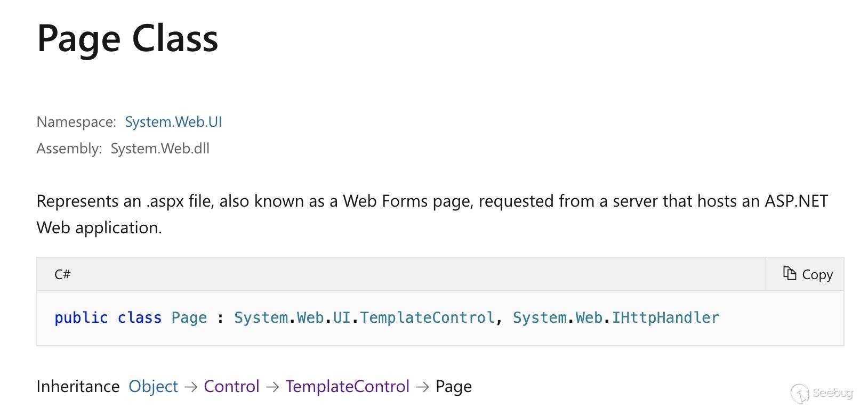The image size is (868, 408).
Task: Click the Seebug watermark text
Action: pos(832,393)
